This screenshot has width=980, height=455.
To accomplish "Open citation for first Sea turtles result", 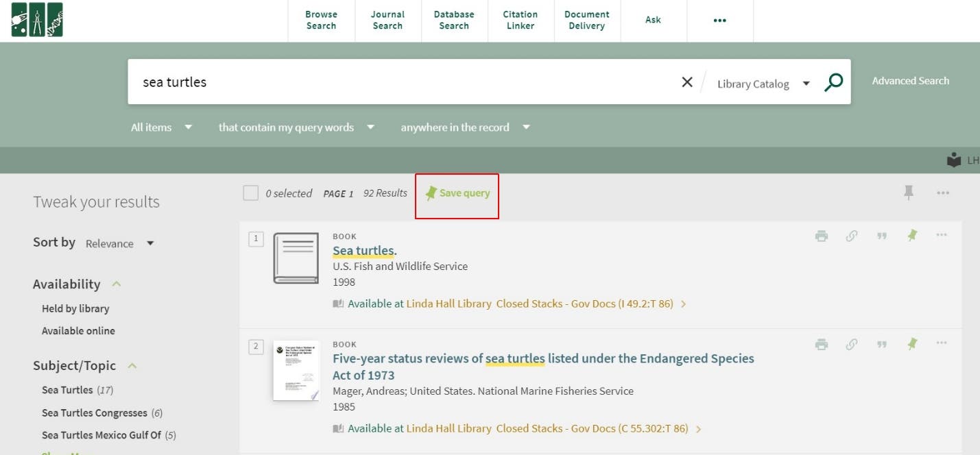I will tap(881, 236).
